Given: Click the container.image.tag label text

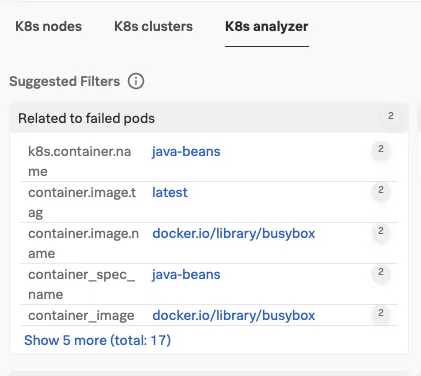Looking at the screenshot, I should tap(82, 203).
